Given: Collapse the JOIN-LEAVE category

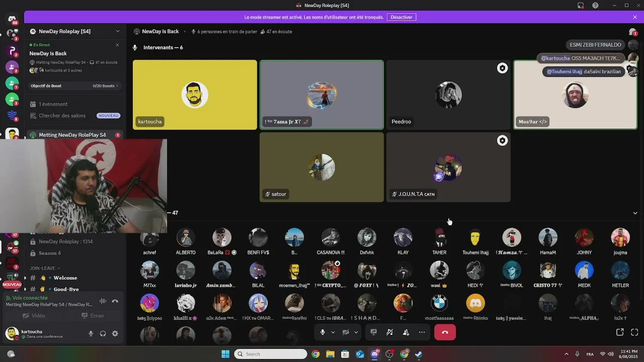Looking at the screenshot, I should point(45,268).
